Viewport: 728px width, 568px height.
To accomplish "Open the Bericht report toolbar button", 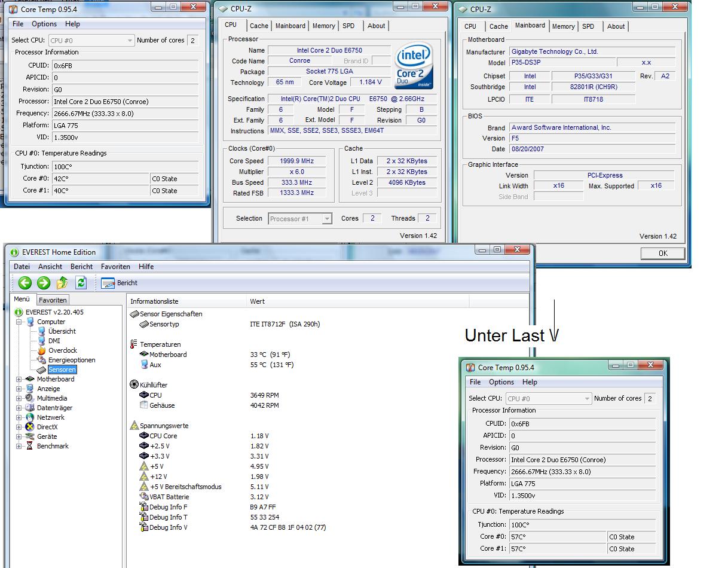I will (x=120, y=283).
